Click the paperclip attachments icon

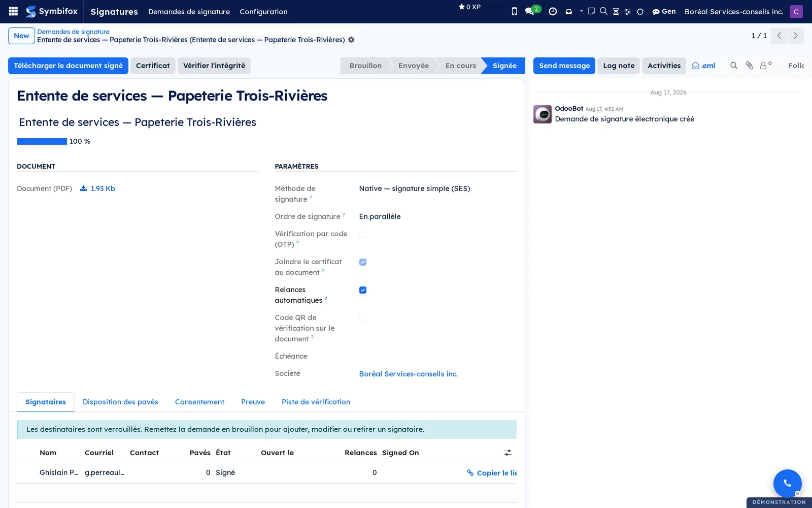(749, 66)
